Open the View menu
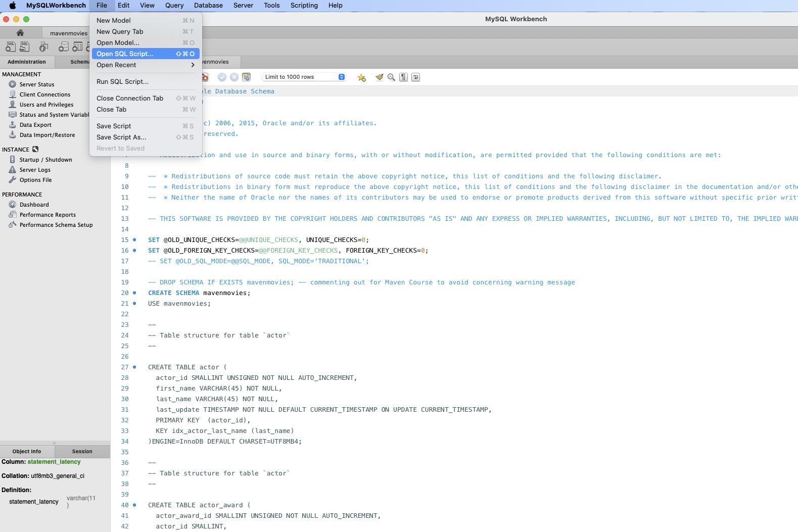Image resolution: width=798 pixels, height=532 pixels. click(x=147, y=5)
